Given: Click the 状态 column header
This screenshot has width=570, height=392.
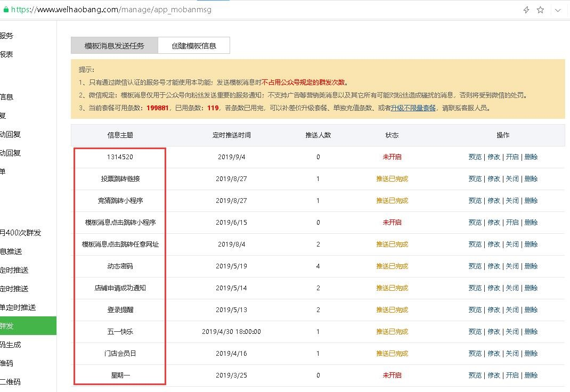Looking at the screenshot, I should (392, 135).
